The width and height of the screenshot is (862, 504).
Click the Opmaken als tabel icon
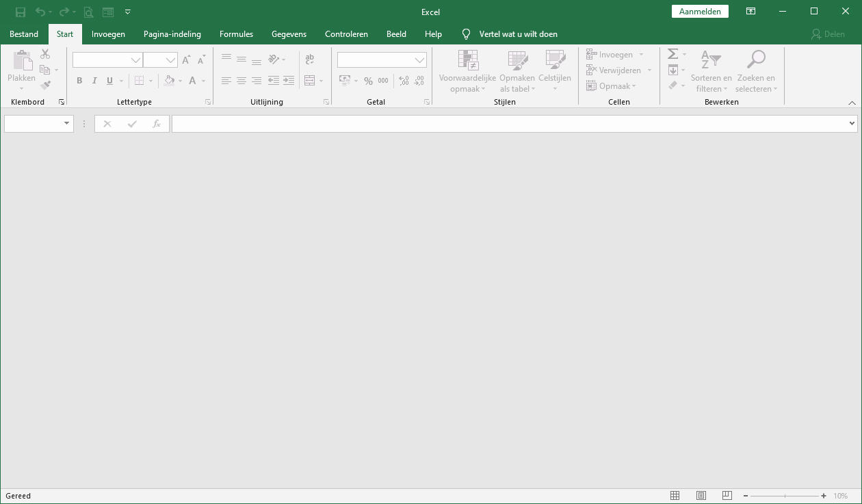click(517, 62)
